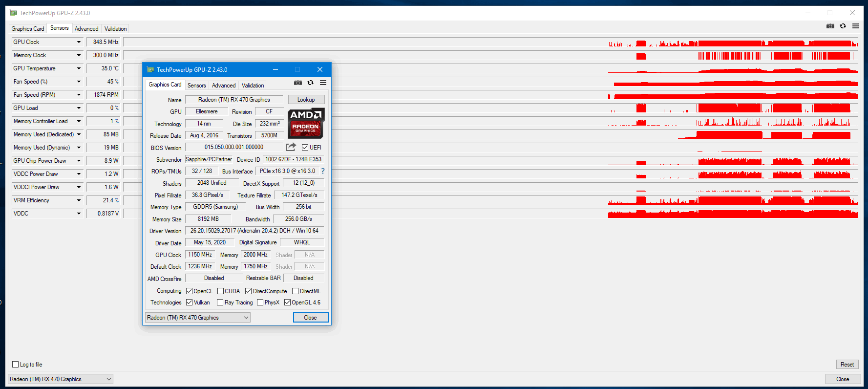
Task: Toggle OpenGL 4.6 checkbox
Action: (x=287, y=302)
